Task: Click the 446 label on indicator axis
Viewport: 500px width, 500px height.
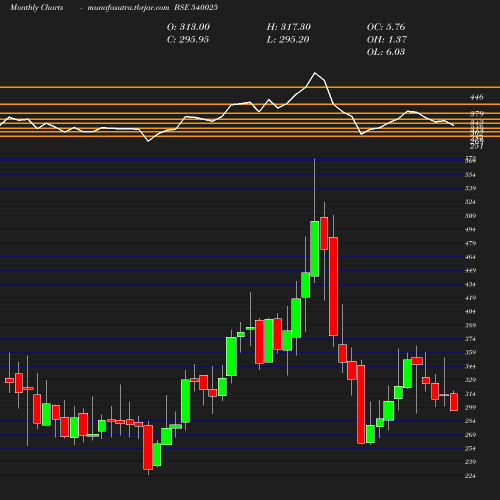Action: (x=477, y=97)
